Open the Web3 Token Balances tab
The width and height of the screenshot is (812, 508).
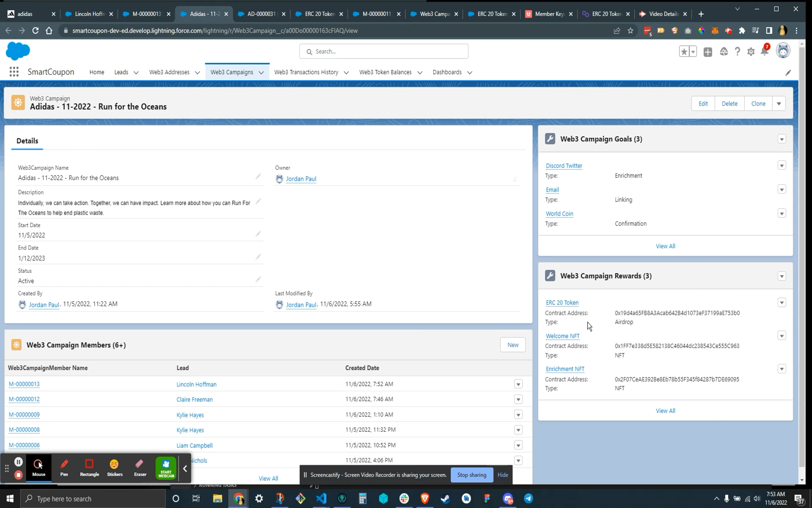click(x=385, y=72)
